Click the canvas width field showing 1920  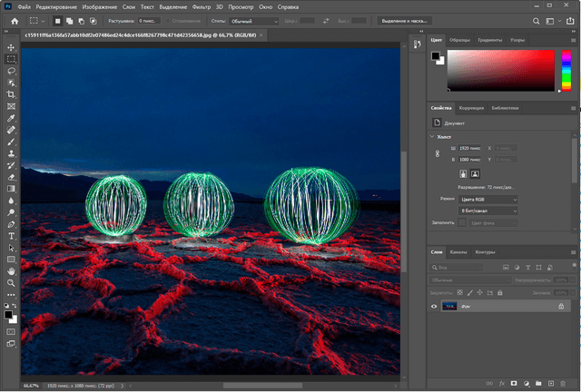click(470, 148)
